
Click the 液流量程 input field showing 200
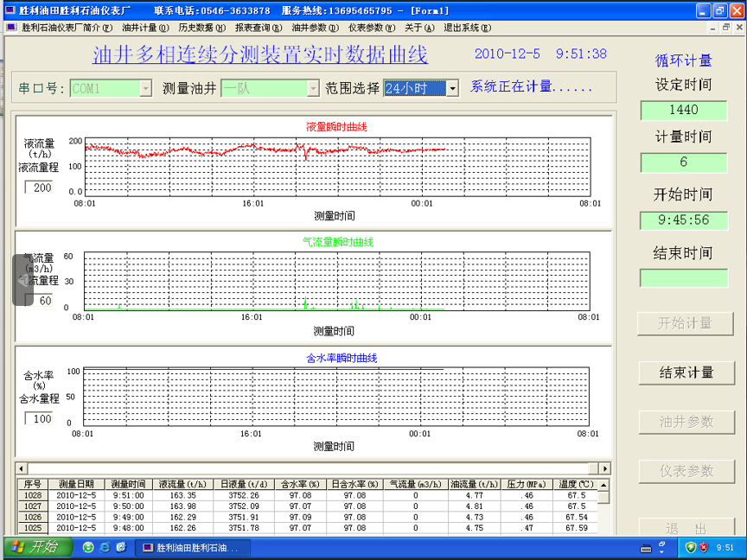point(41,188)
